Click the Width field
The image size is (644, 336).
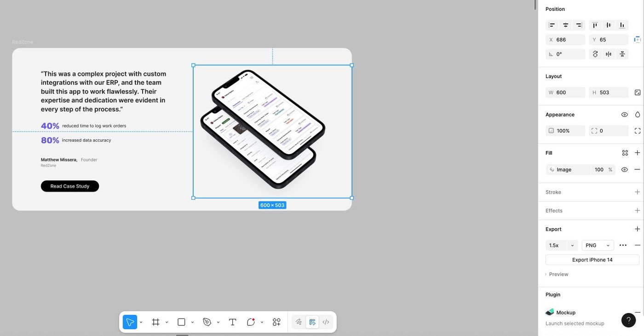click(x=565, y=93)
